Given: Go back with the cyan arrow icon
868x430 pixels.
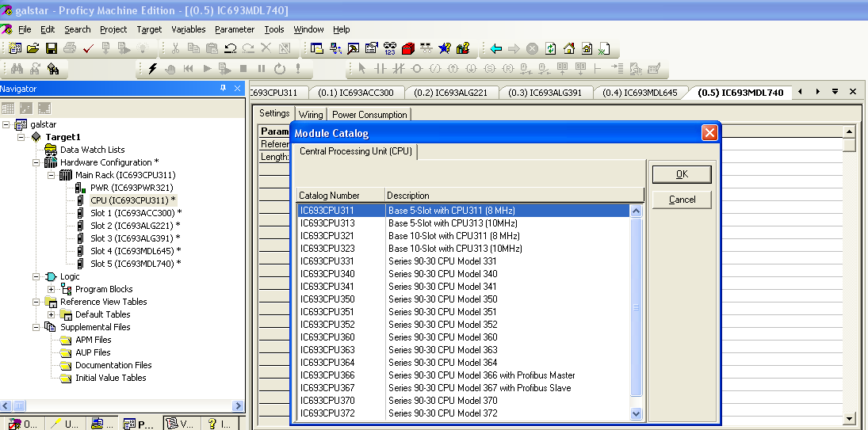Looking at the screenshot, I should 496,48.
